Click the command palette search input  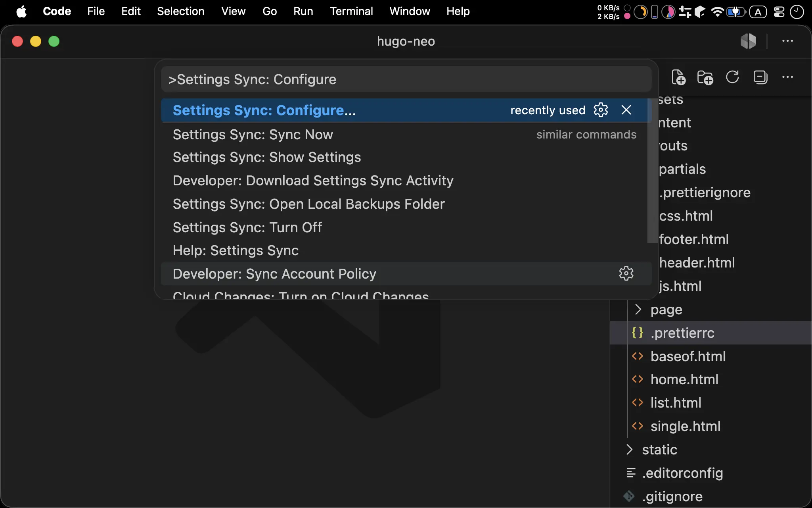[x=406, y=79]
